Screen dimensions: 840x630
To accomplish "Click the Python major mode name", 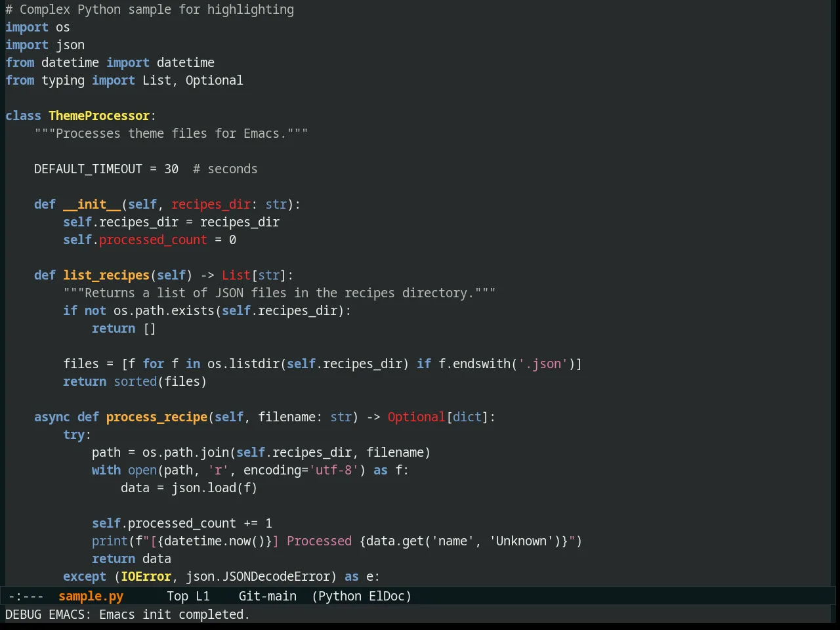I will click(x=340, y=596).
